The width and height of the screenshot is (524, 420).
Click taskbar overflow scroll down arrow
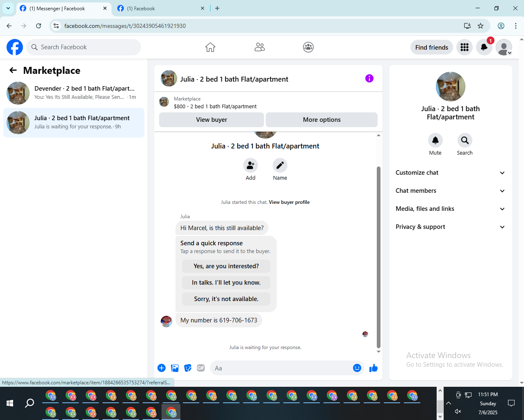[x=440, y=416]
